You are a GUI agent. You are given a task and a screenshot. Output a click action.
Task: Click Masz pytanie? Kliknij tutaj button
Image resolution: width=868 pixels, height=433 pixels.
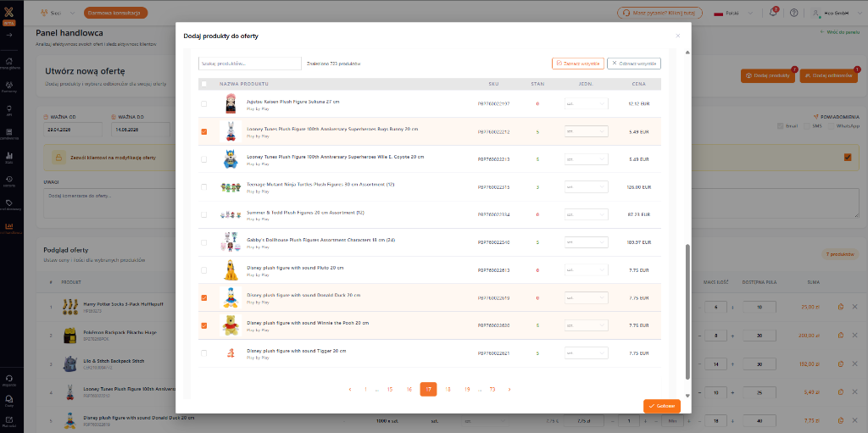point(659,12)
